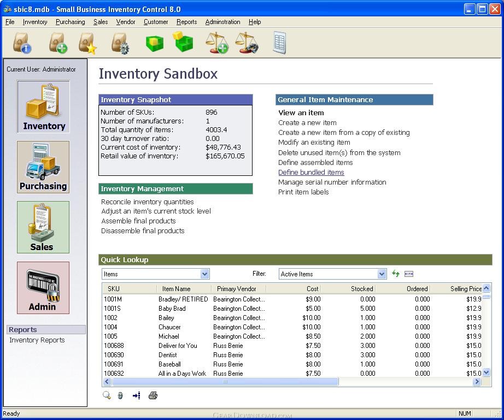504x420 pixels.
Task: Select the Baseball item row
Action: [x=292, y=364]
